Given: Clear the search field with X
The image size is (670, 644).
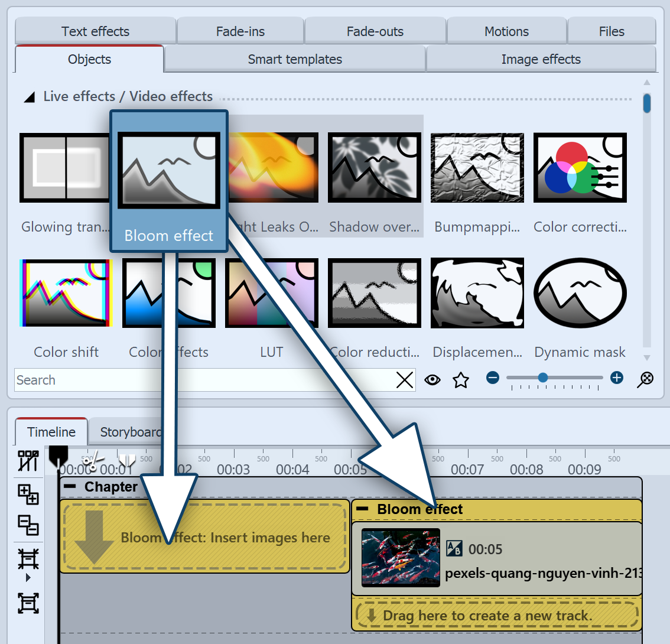Looking at the screenshot, I should click(x=404, y=379).
